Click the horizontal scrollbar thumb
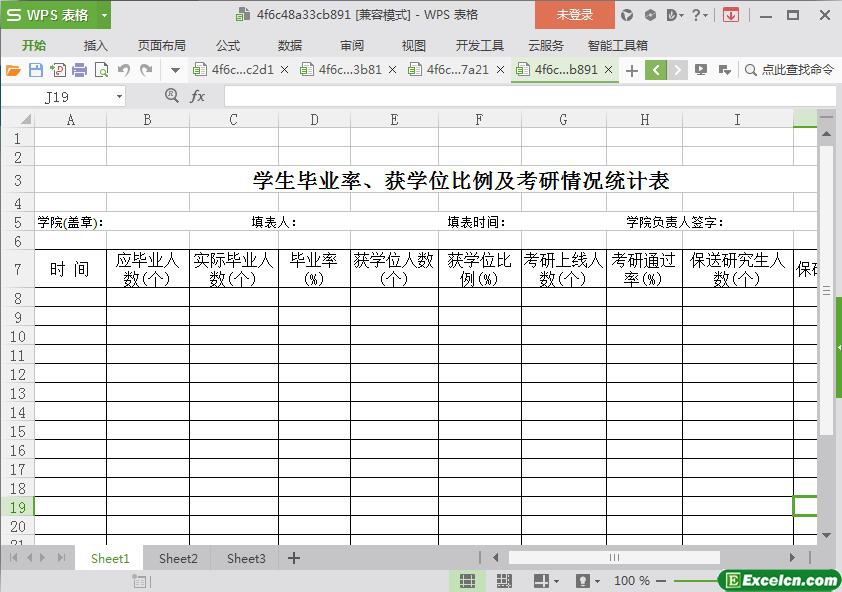 [x=614, y=558]
